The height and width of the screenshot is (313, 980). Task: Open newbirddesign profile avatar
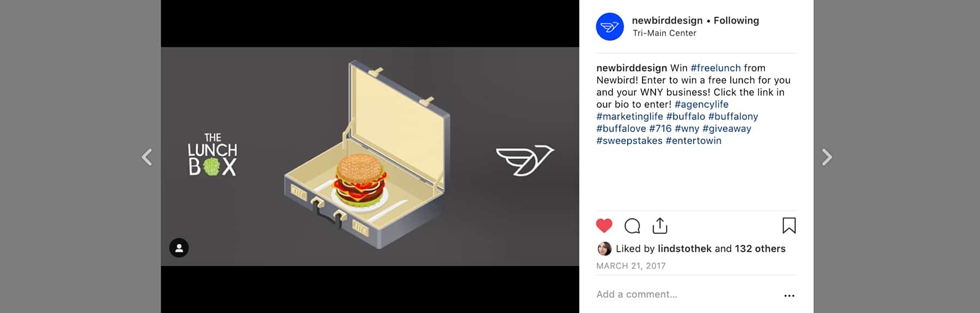point(610,27)
